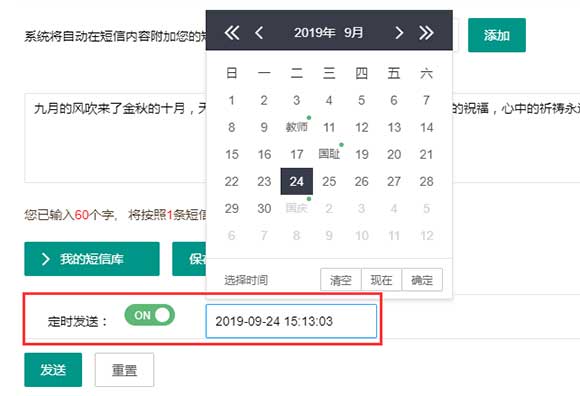Go to previous month arrow
This screenshot has height=396, width=580.
pos(259,33)
